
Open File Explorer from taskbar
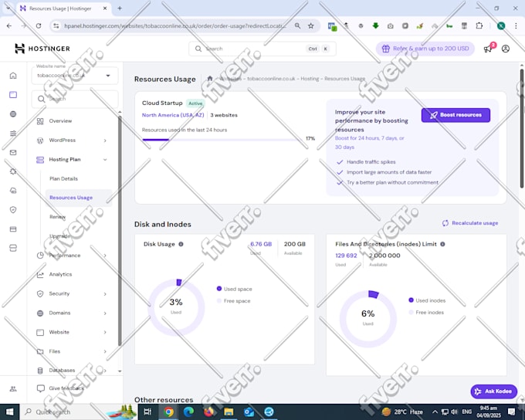click(x=229, y=412)
